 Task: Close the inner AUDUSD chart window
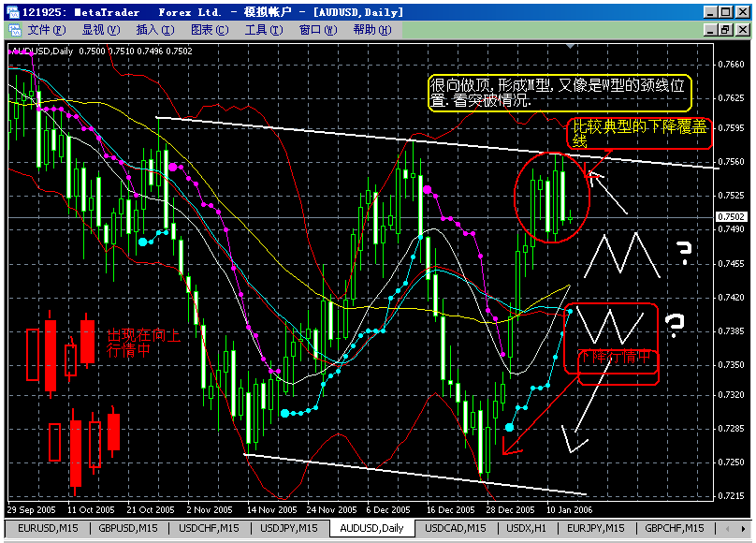743,30
